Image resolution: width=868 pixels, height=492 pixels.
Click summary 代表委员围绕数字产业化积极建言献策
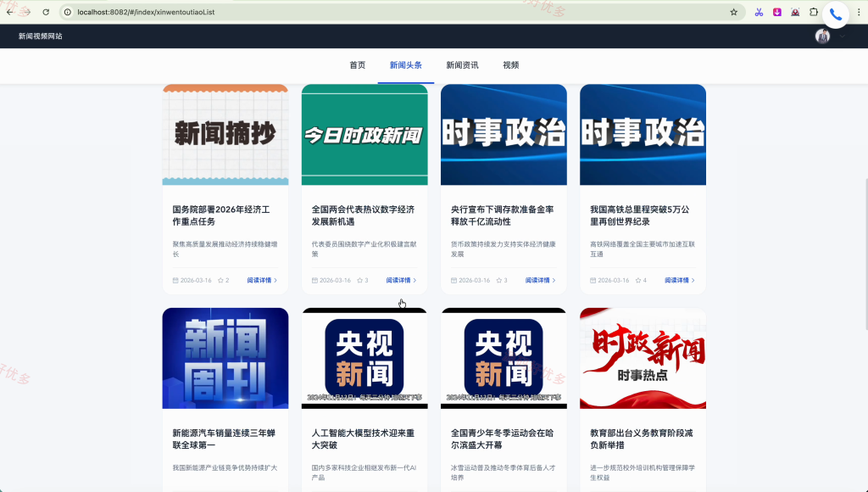click(x=364, y=249)
